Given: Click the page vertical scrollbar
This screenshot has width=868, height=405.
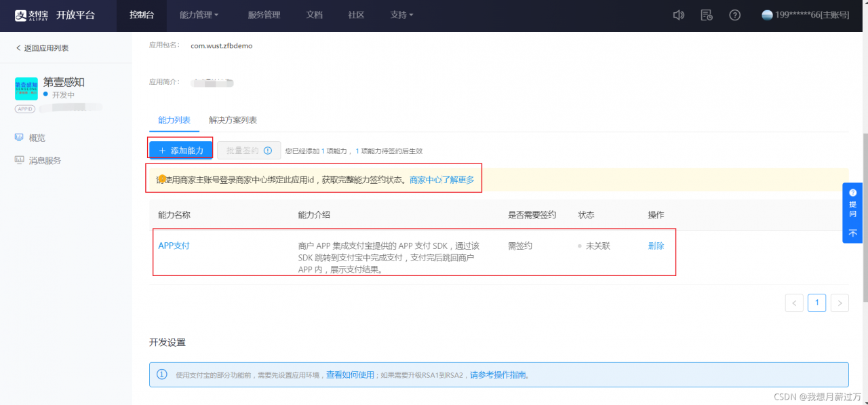Looking at the screenshot, I should pos(865,217).
